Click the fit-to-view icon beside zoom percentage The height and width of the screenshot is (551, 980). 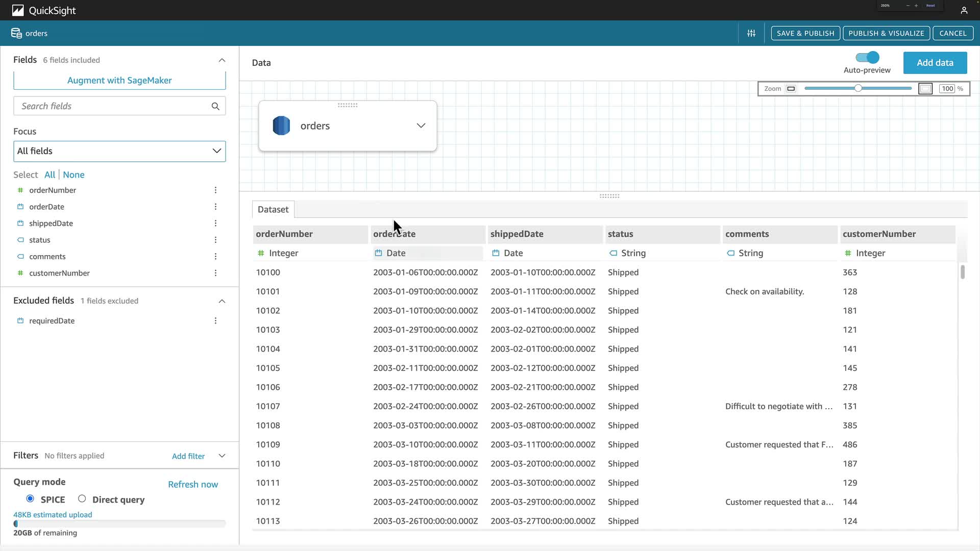pyautogui.click(x=925, y=89)
